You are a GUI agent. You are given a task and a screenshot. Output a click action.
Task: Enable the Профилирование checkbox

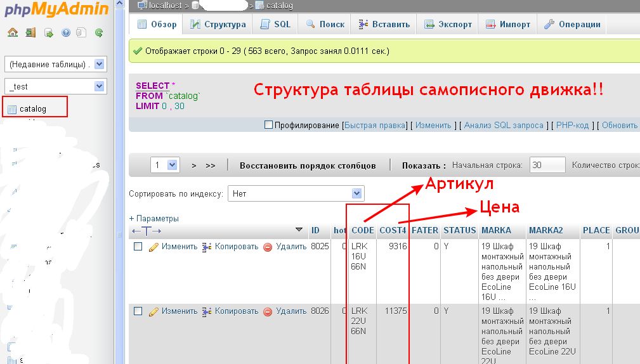click(x=268, y=125)
